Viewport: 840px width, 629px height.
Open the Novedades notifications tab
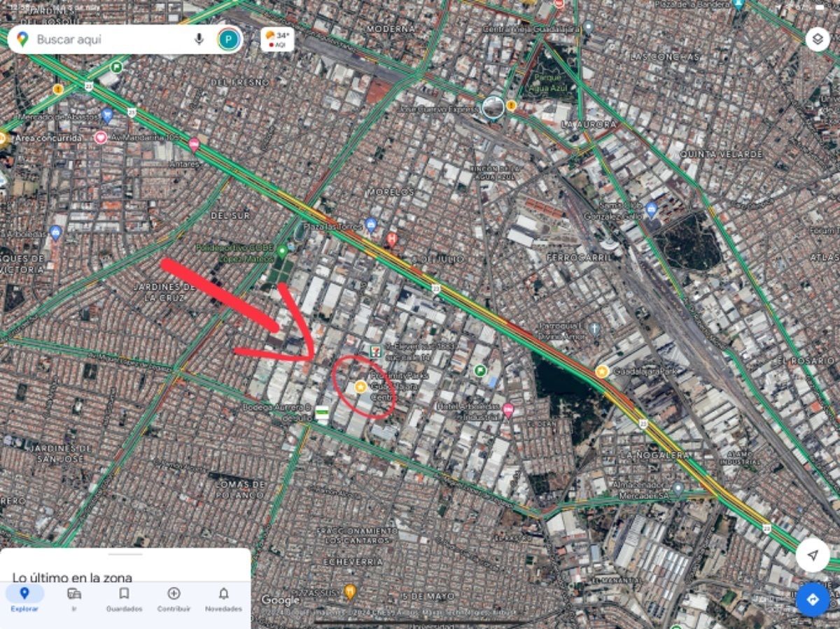[x=223, y=600]
